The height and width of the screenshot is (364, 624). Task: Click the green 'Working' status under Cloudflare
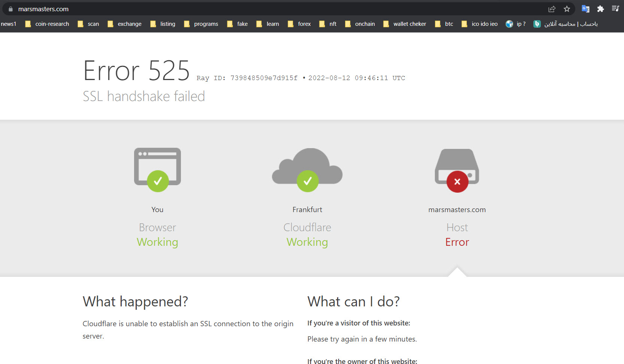click(307, 242)
